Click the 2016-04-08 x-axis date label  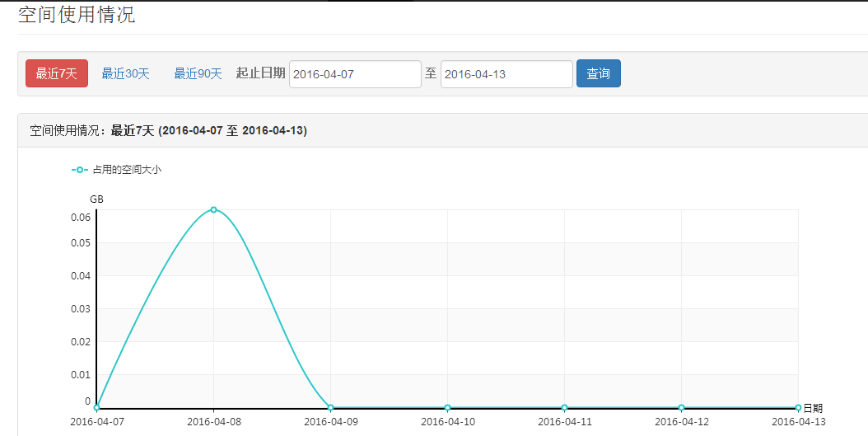pyautogui.click(x=214, y=421)
